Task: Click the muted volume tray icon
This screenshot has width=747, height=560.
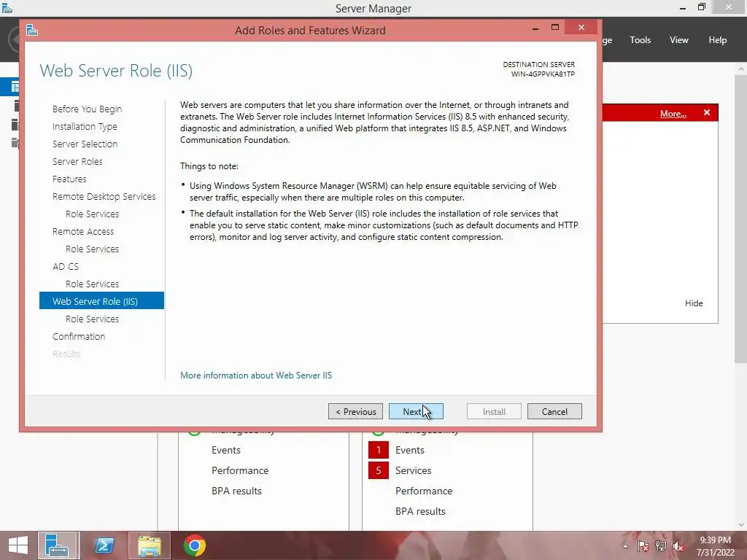Action: click(678, 546)
